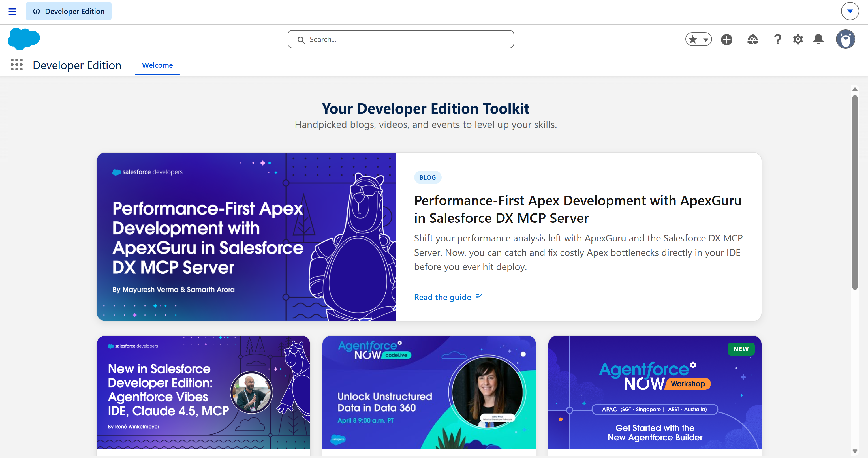Open the App Launcher dots grid
Screen dimensions: 868x458
click(x=16, y=65)
